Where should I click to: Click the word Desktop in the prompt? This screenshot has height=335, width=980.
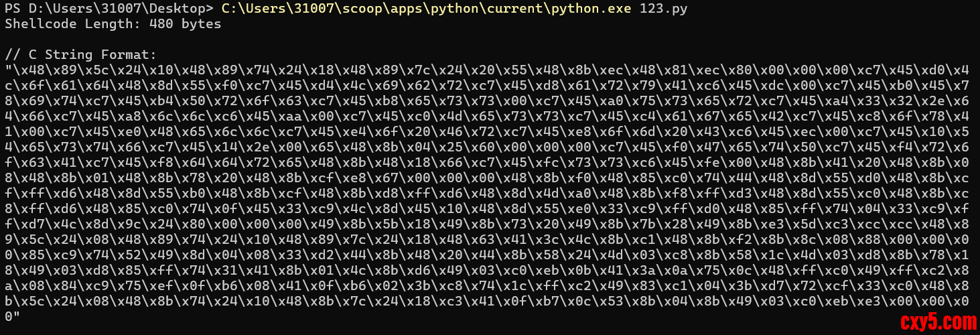click(179, 9)
